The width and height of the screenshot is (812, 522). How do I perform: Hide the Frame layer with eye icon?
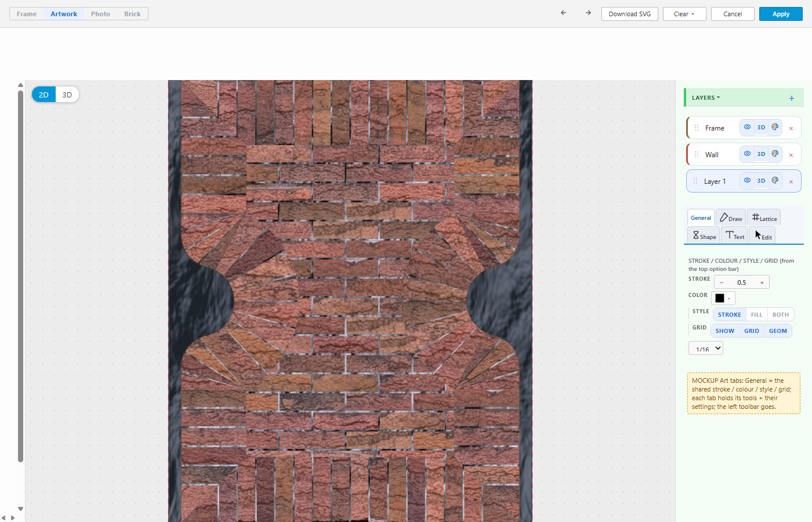747,127
